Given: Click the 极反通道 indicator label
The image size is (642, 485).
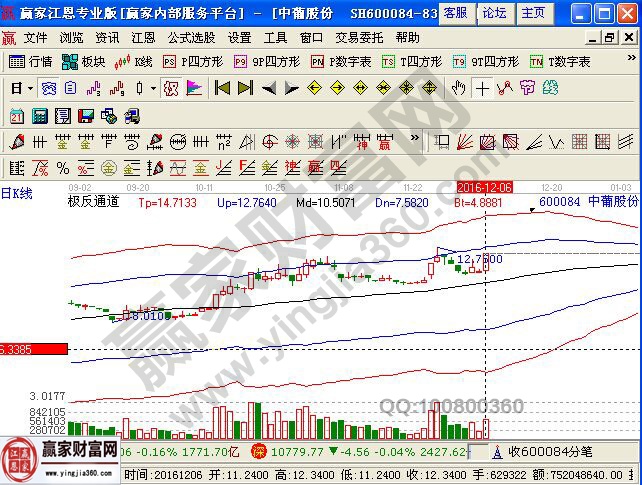Looking at the screenshot, I should pos(93,201).
